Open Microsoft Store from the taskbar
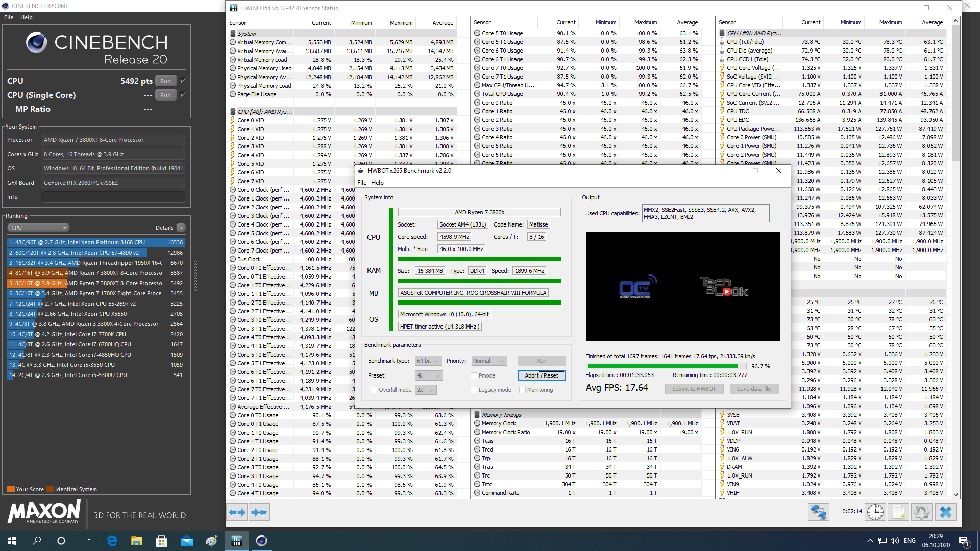This screenshot has width=980, height=551. pos(162,541)
